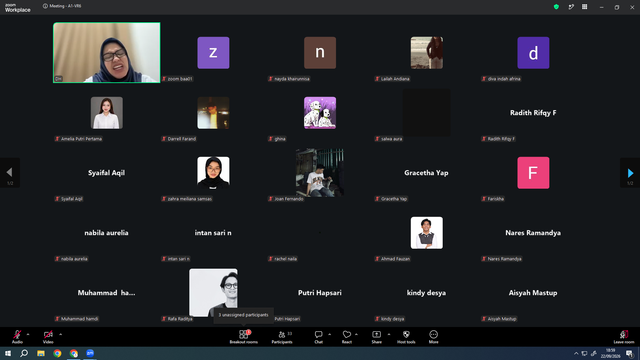Expand the Audio options arrow
This screenshot has width=640, height=360.
[x=28, y=334]
